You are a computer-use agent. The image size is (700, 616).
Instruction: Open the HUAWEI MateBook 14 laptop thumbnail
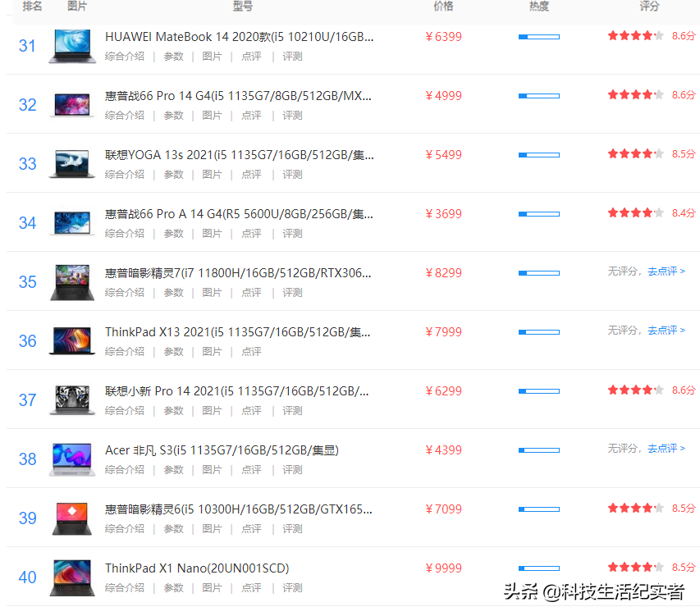[x=72, y=46]
